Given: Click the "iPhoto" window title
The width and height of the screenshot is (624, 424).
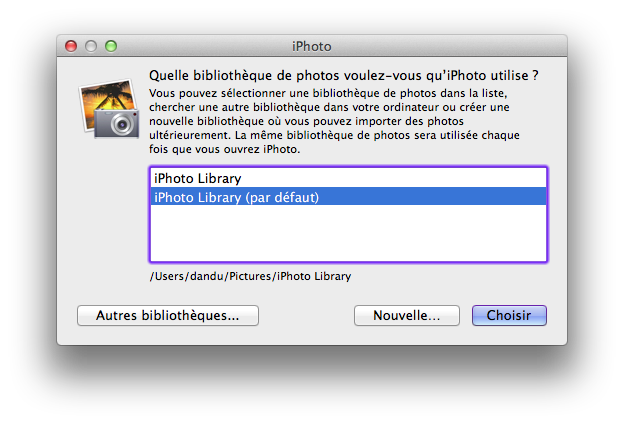Looking at the screenshot, I should tap(311, 46).
